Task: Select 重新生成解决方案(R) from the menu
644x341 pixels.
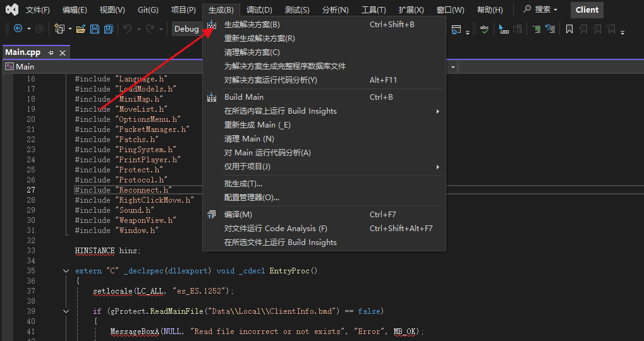Action: [259, 39]
